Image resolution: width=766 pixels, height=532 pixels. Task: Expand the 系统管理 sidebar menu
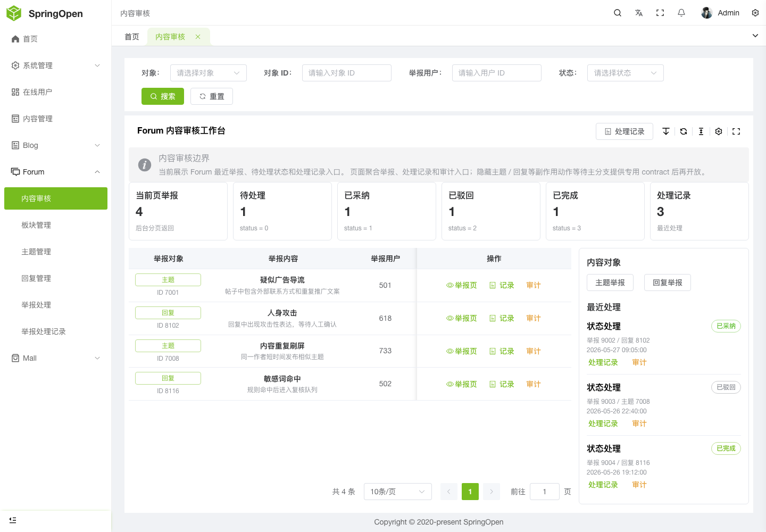click(56, 65)
